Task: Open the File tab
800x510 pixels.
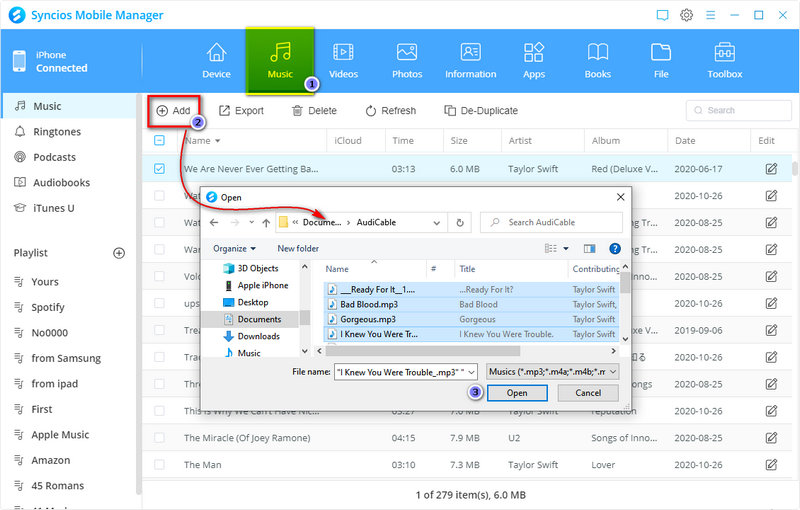Action: [x=661, y=60]
